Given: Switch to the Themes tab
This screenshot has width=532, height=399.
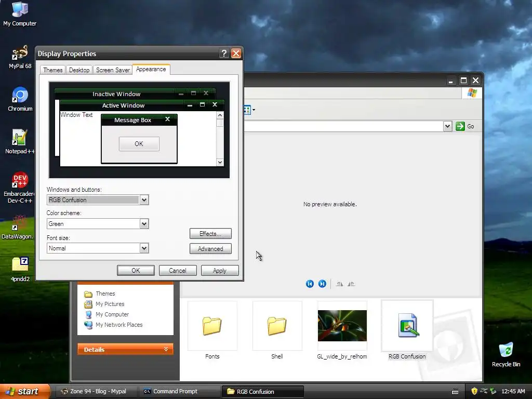Looking at the screenshot, I should tap(53, 70).
